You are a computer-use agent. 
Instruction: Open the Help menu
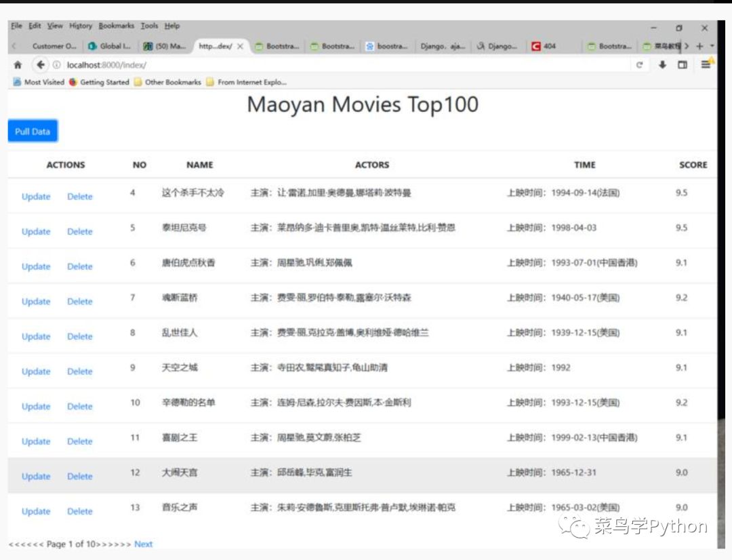click(171, 26)
